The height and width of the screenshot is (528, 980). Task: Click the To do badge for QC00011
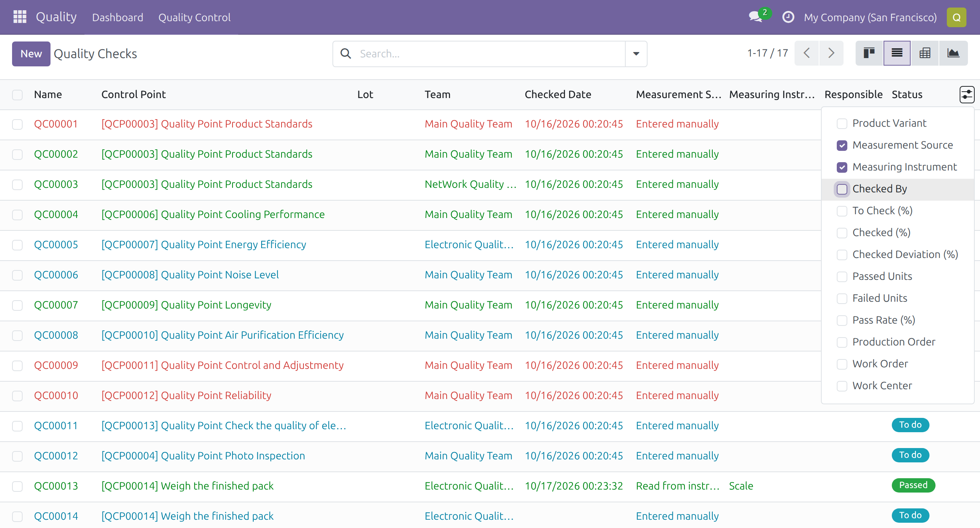pos(910,425)
